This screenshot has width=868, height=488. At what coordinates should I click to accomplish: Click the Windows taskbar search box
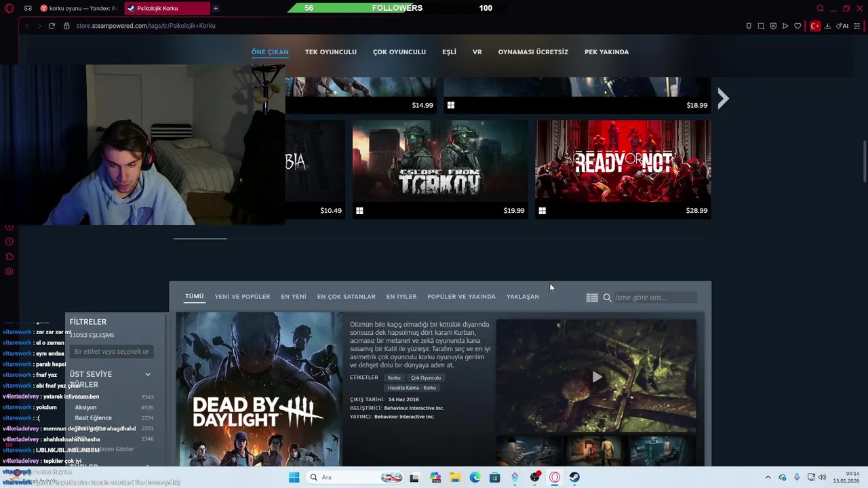357,477
